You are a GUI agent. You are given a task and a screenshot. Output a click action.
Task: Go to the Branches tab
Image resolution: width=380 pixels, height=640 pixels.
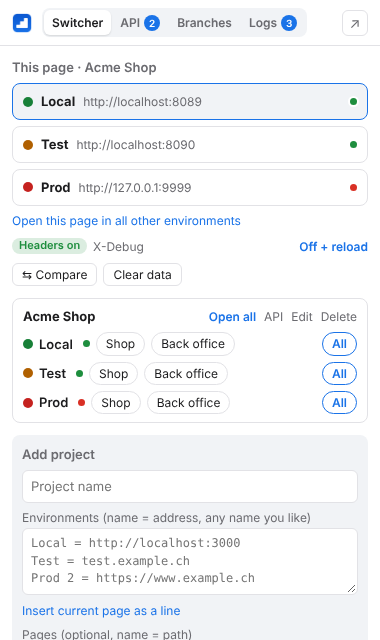[204, 23]
